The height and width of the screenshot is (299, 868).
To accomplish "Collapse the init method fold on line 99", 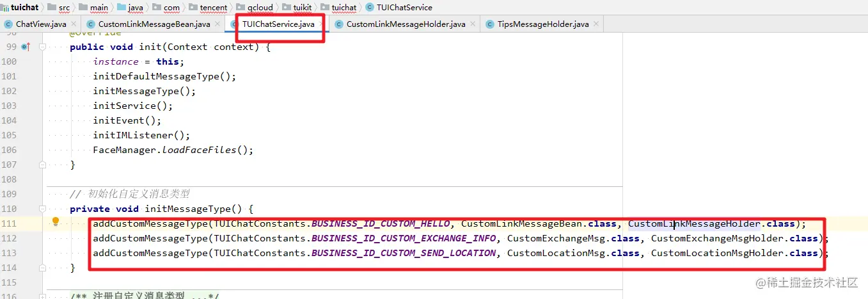I will point(43,47).
